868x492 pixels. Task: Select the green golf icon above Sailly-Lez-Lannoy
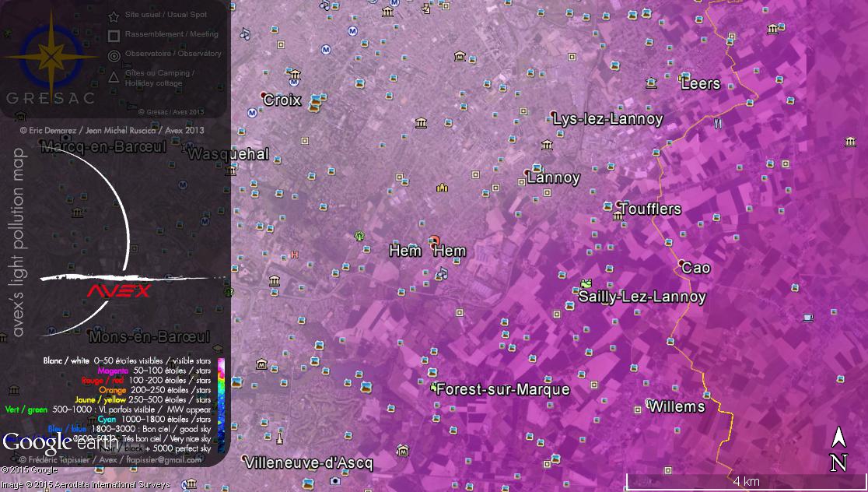click(586, 283)
